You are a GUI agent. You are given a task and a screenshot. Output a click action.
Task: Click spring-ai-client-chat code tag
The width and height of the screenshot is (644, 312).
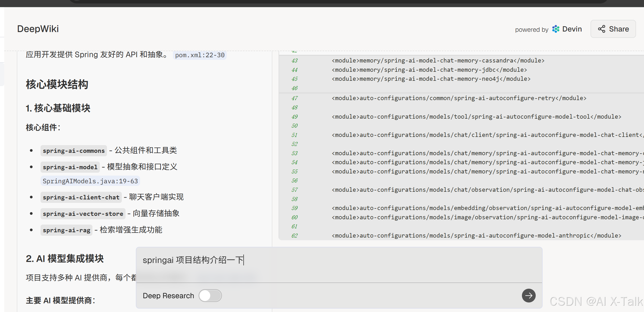[x=81, y=197]
